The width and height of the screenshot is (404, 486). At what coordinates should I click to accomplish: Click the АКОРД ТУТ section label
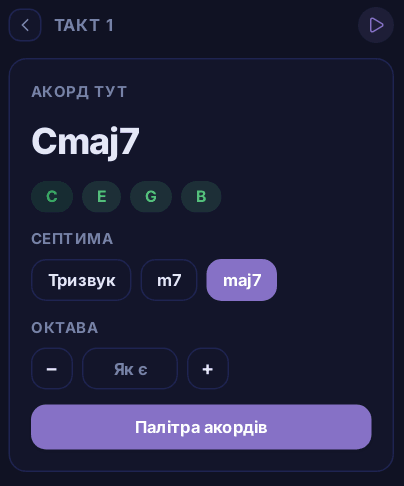[79, 92]
